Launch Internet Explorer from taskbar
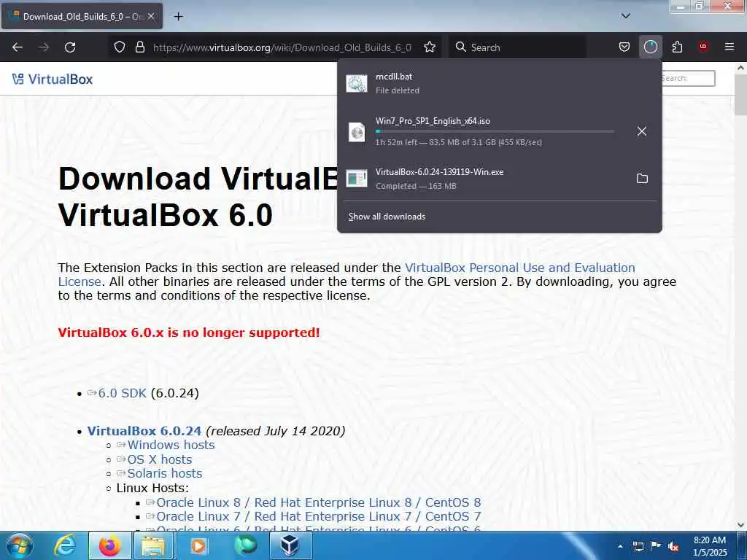The image size is (747, 560). point(65,546)
